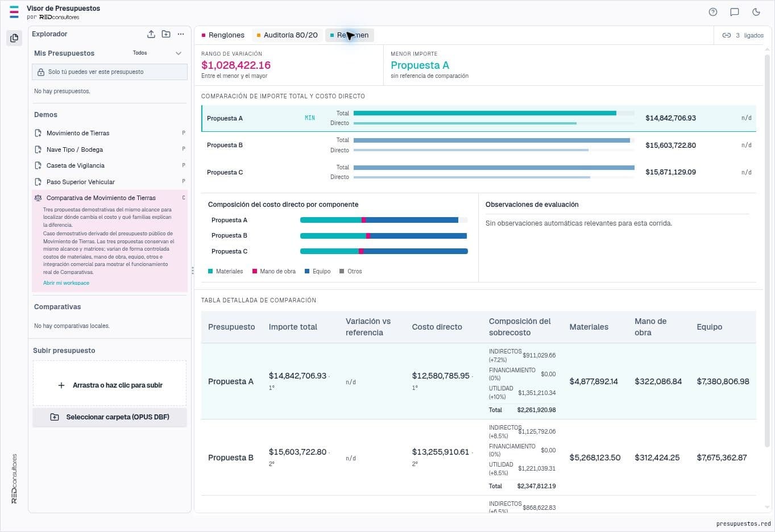Click the $5,268,123.50 materials cell
This screenshot has width=775, height=532.
coord(595,458)
